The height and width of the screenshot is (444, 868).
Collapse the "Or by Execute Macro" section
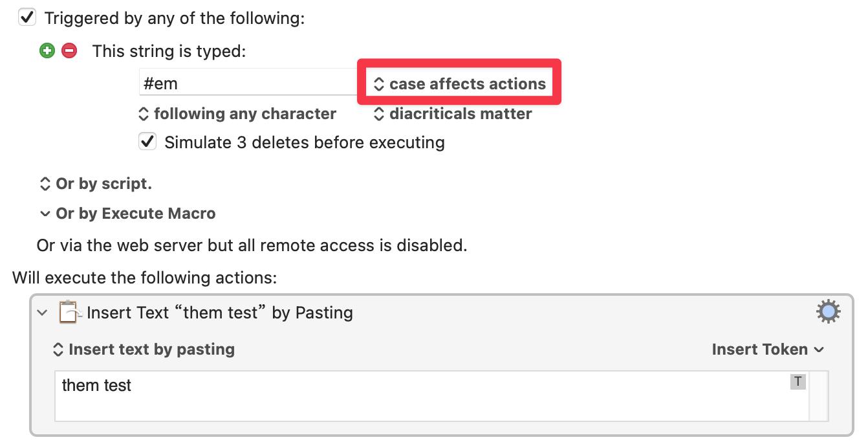45,214
